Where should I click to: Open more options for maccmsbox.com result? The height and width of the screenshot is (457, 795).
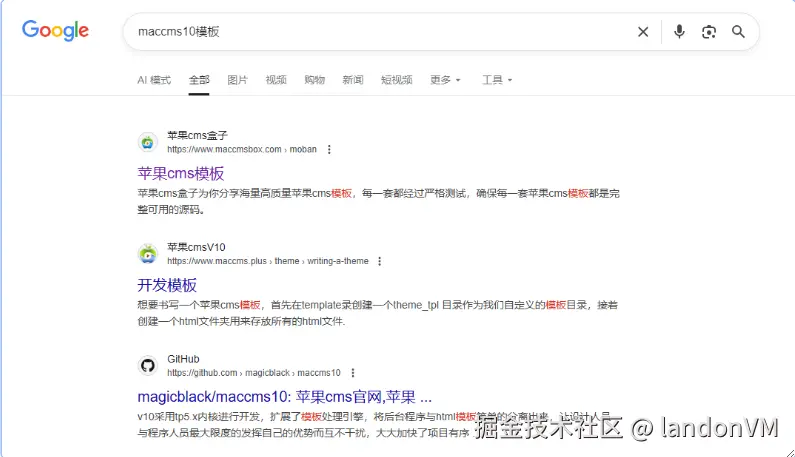pyautogui.click(x=329, y=150)
